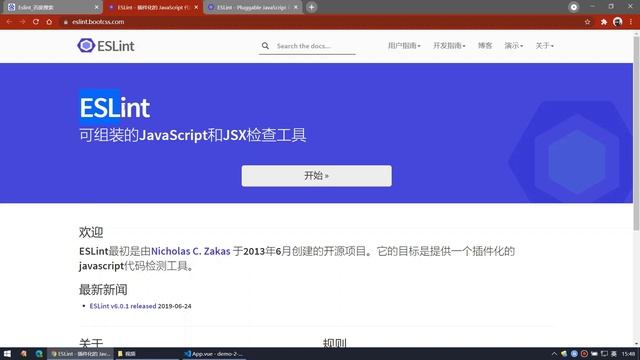Open the folder window on taskbar
640x360 pixels.
pos(146,353)
